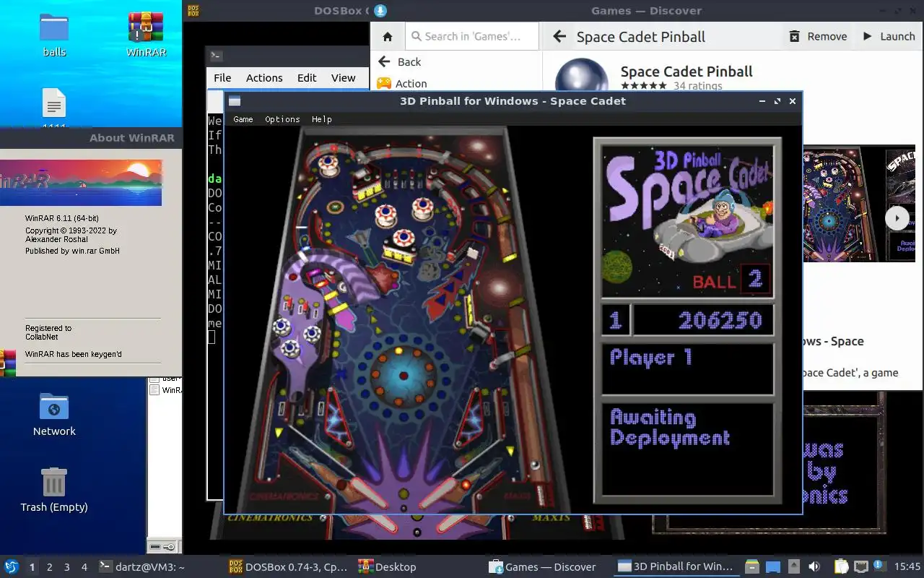The width and height of the screenshot is (924, 578).
Task: Open the WinRAR desktop icon
Action: 146,35
